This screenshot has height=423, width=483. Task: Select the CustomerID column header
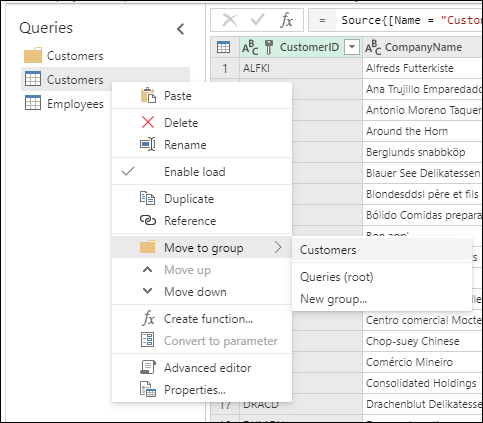tap(301, 47)
